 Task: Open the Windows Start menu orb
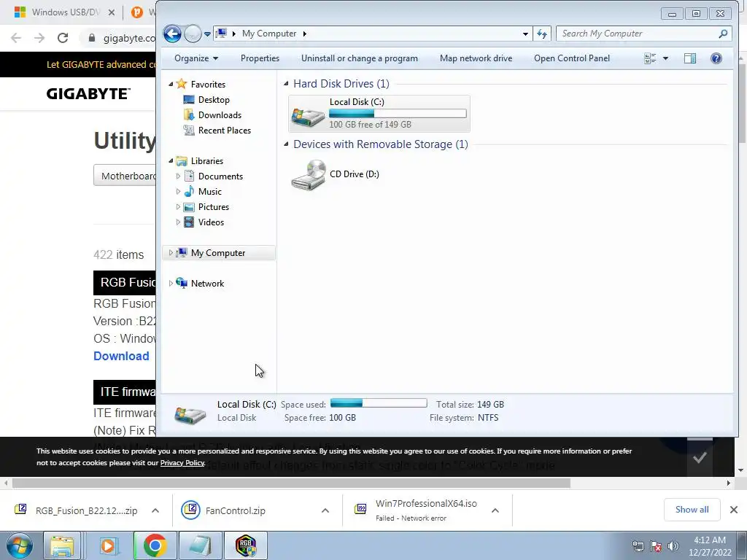(x=20, y=545)
